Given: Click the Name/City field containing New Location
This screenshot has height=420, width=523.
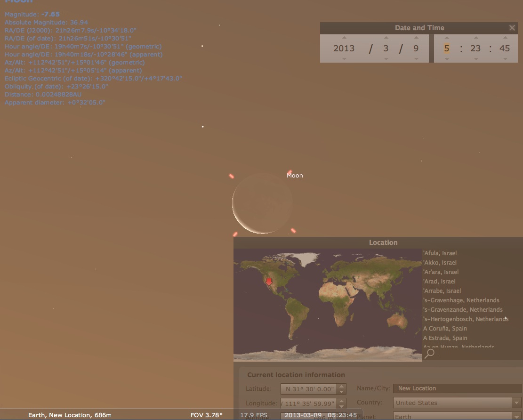Looking at the screenshot, I should coord(456,388).
